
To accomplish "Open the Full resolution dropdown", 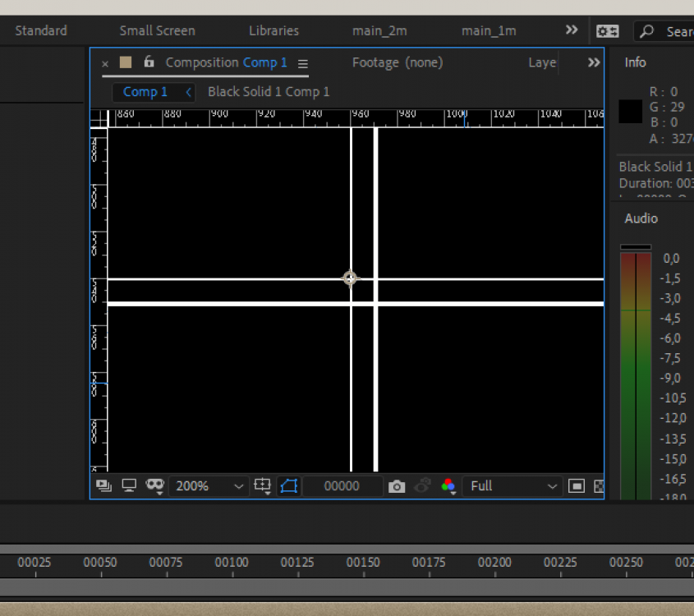I will click(x=512, y=486).
